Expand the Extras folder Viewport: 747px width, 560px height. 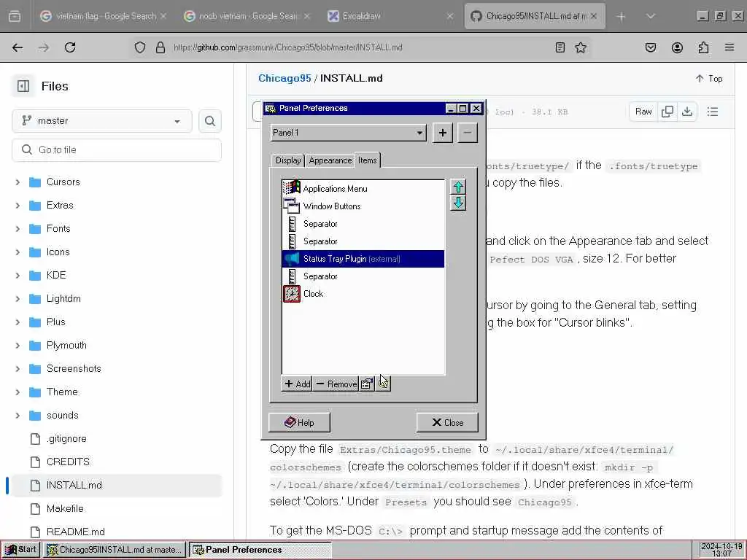click(x=18, y=205)
